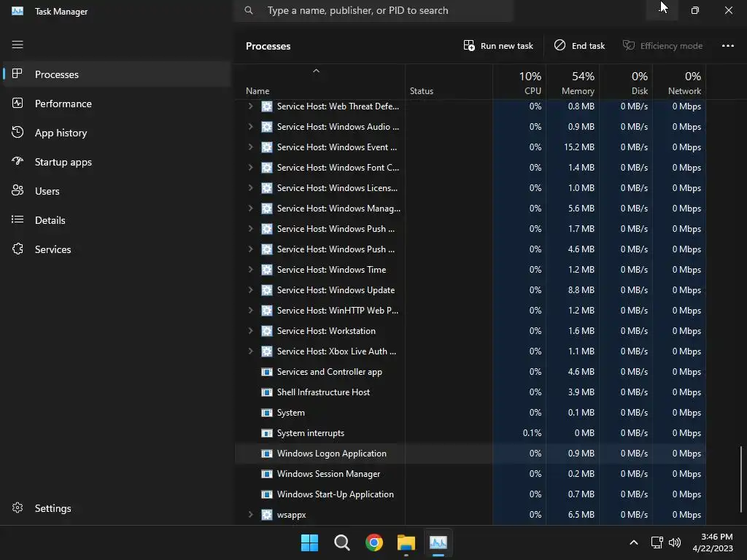Switch to Performance page
Image resolution: width=747 pixels, height=560 pixels.
116,104
